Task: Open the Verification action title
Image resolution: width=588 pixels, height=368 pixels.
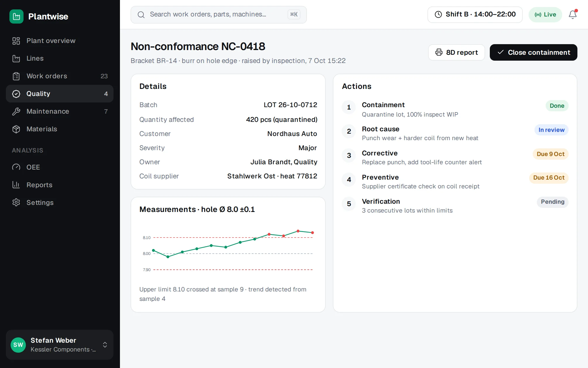Action: (381, 201)
